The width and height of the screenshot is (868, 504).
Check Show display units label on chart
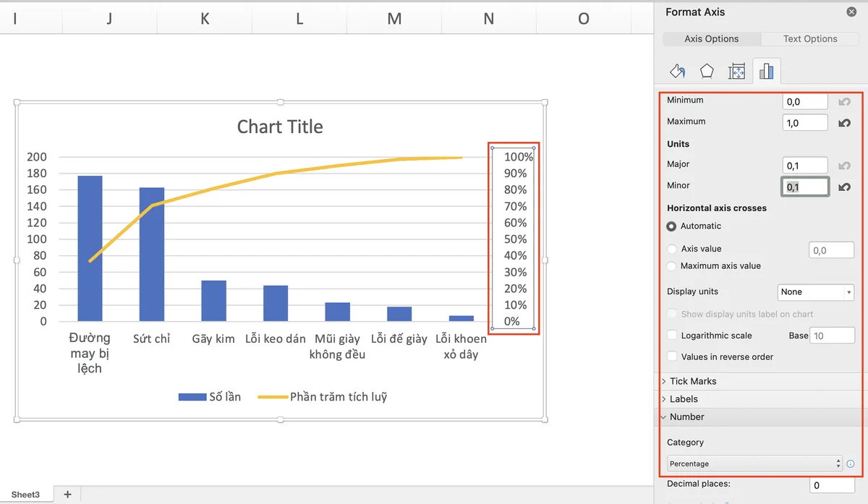[672, 314]
